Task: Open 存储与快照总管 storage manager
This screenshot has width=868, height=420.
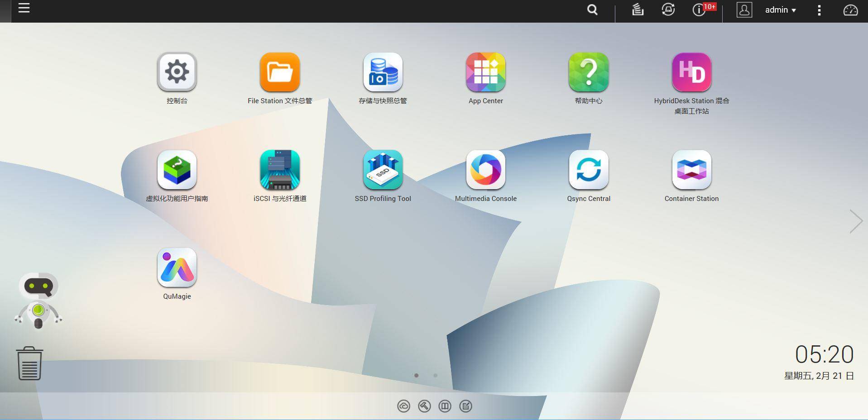Action: (383, 72)
